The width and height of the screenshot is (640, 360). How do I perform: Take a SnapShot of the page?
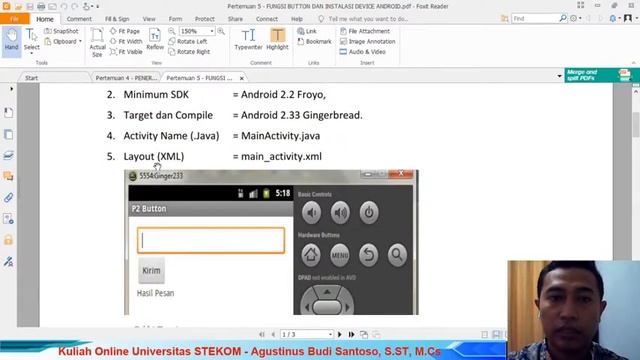[x=61, y=31]
